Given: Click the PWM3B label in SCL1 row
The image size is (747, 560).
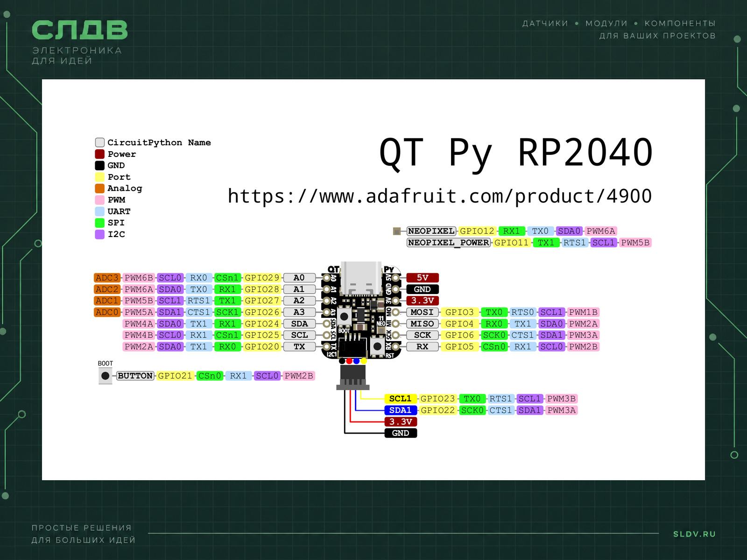Looking at the screenshot, I should (562, 399).
